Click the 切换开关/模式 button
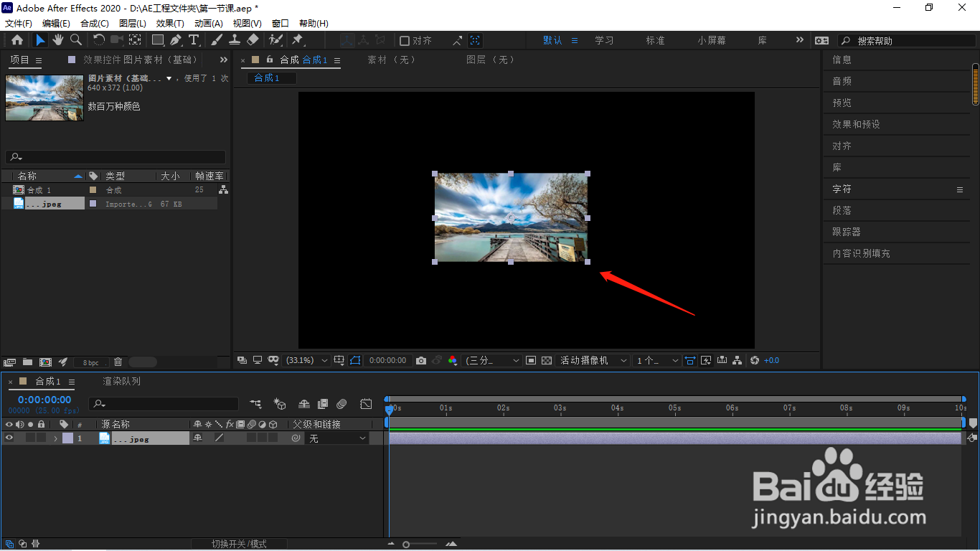The width and height of the screenshot is (980, 551). pyautogui.click(x=239, y=544)
